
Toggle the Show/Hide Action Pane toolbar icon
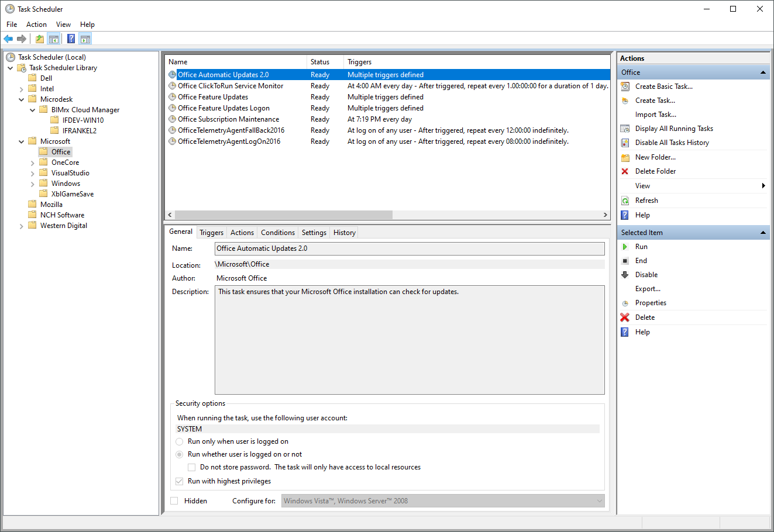pos(85,39)
